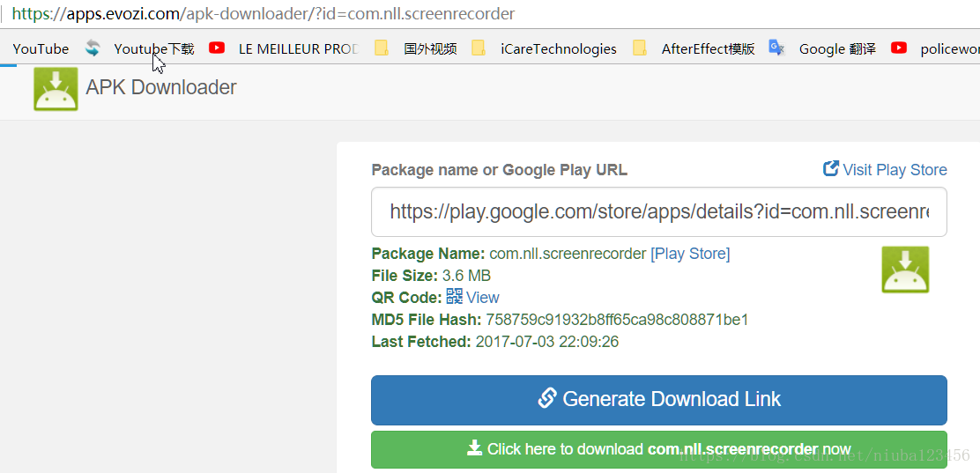980x473 pixels.
Task: Click the LE MEILLEUR PROD YouTube icon
Action: point(217,48)
